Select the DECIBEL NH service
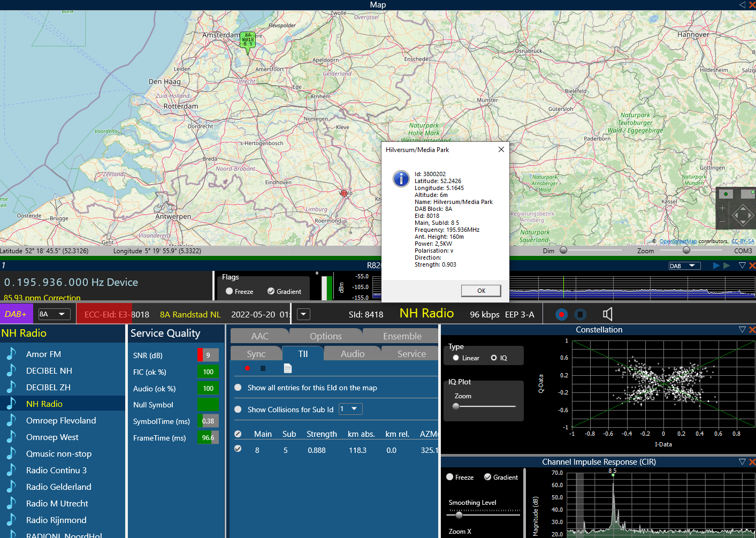The height and width of the screenshot is (538, 756). 49,371
